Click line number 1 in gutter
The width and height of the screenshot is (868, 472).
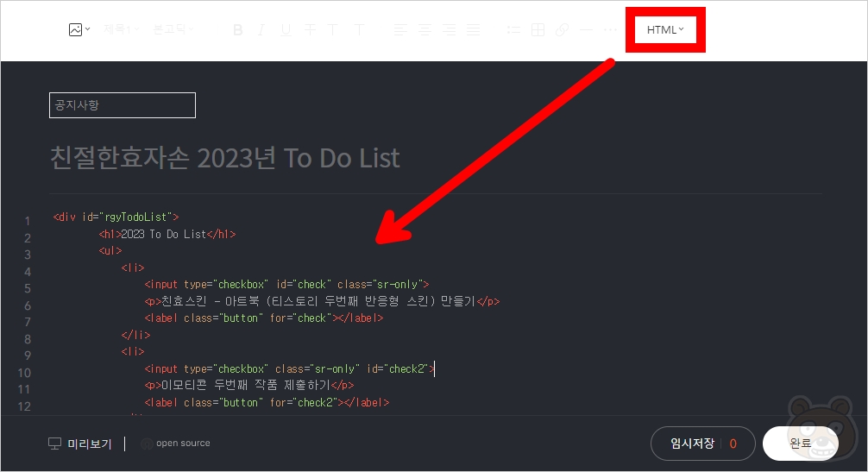(x=27, y=222)
